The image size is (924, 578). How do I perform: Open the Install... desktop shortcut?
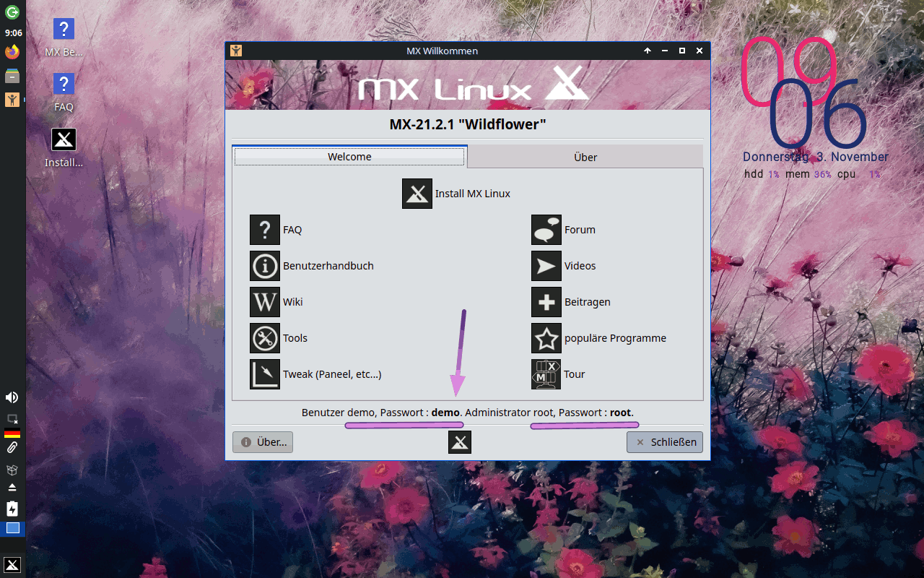click(x=64, y=148)
